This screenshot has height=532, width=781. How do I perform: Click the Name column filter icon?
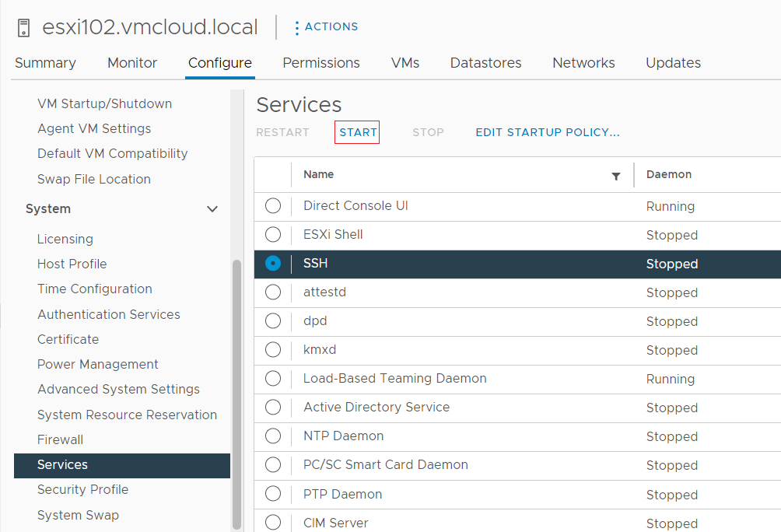point(616,176)
